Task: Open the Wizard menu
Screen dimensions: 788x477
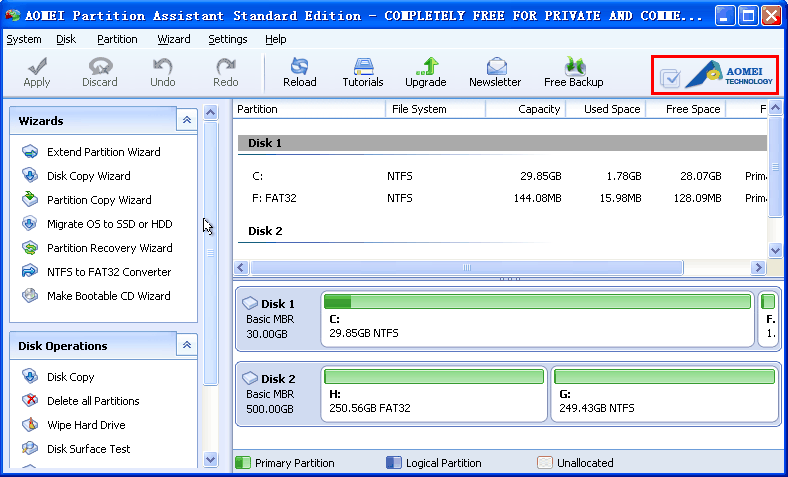Action: click(173, 39)
